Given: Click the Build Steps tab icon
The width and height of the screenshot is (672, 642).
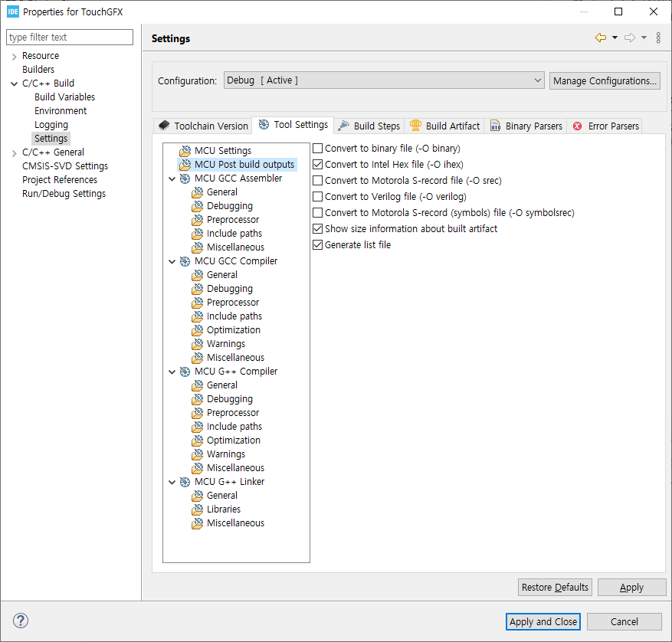Looking at the screenshot, I should tap(344, 126).
